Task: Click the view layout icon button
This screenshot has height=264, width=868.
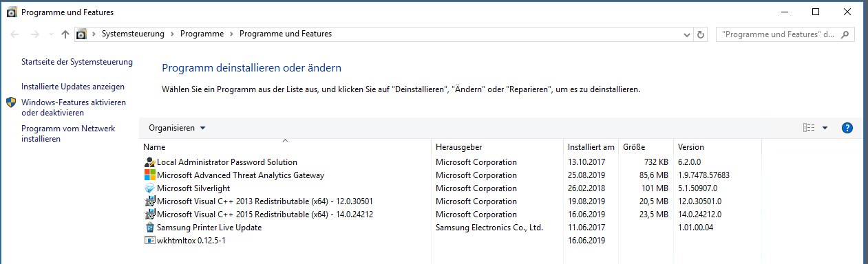Action: [x=809, y=128]
